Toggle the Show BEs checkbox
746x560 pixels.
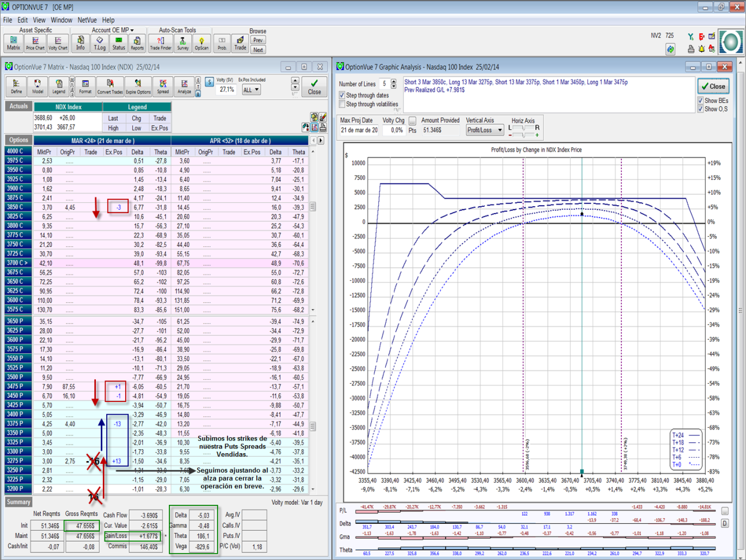coord(700,101)
